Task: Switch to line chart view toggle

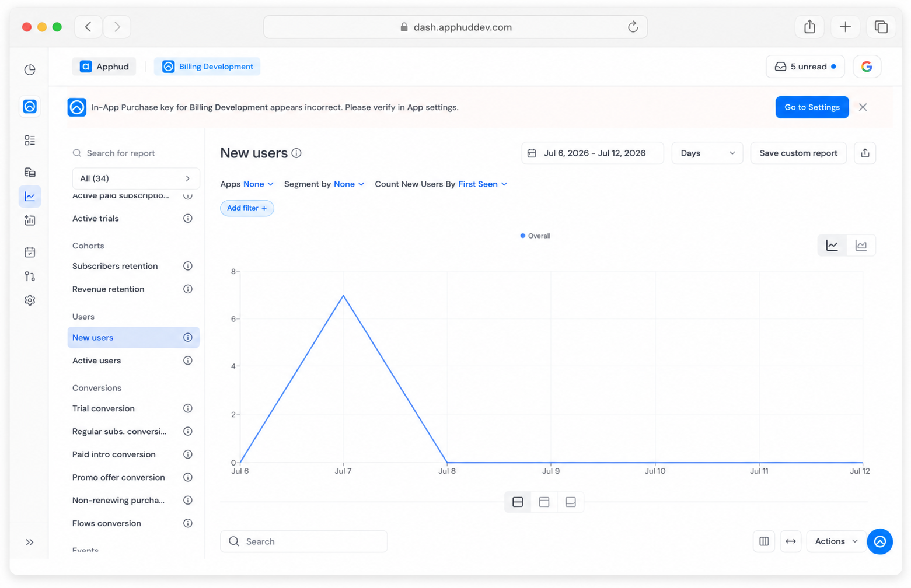Action: [832, 246]
